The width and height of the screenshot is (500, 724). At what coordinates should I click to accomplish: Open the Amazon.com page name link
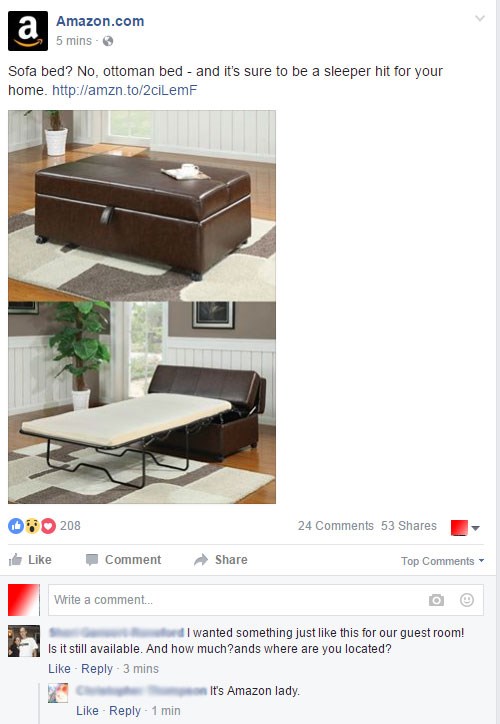click(x=100, y=21)
